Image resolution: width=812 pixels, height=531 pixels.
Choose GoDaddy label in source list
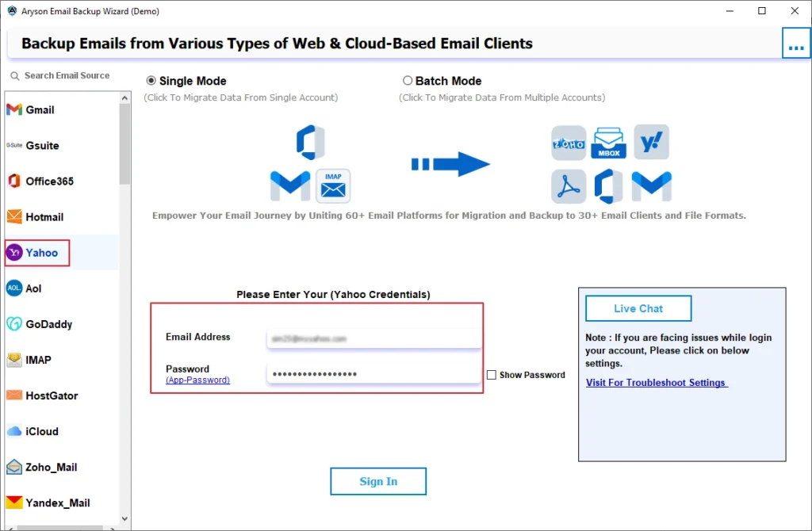coord(49,324)
